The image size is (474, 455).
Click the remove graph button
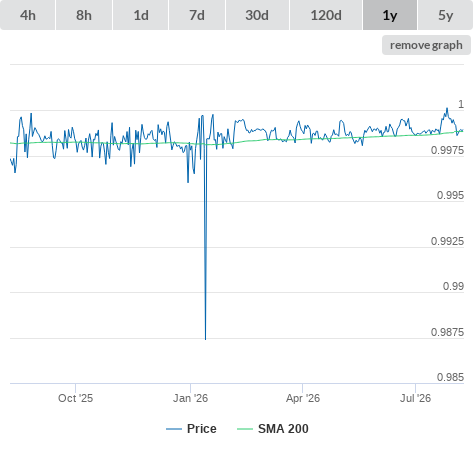tap(426, 45)
